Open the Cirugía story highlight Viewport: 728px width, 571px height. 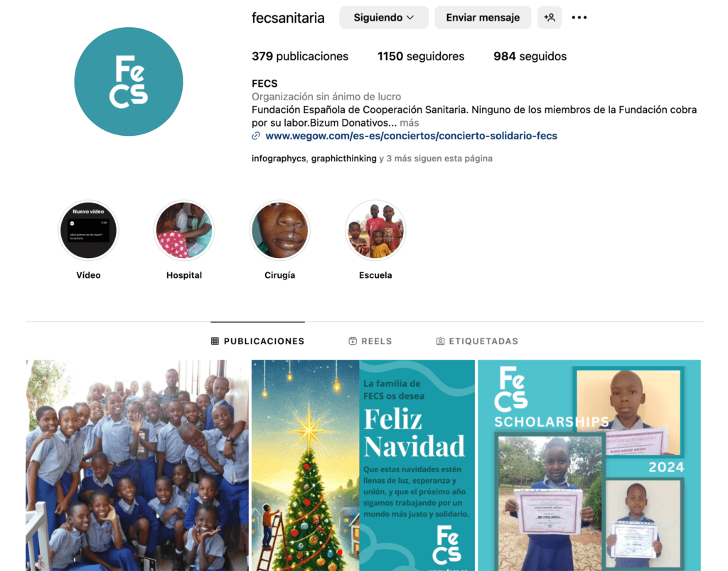pyautogui.click(x=279, y=230)
